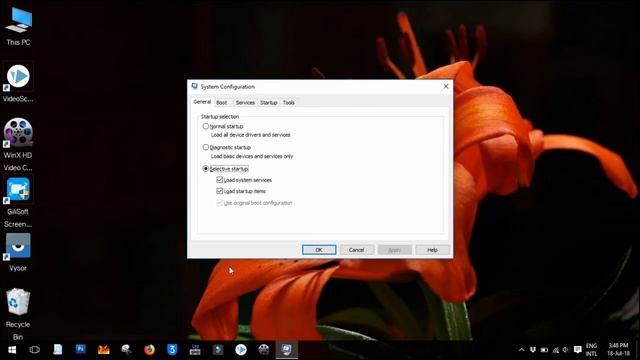Open the Windows Start menu
Screen dimensions: 640x360
[x=12, y=350]
